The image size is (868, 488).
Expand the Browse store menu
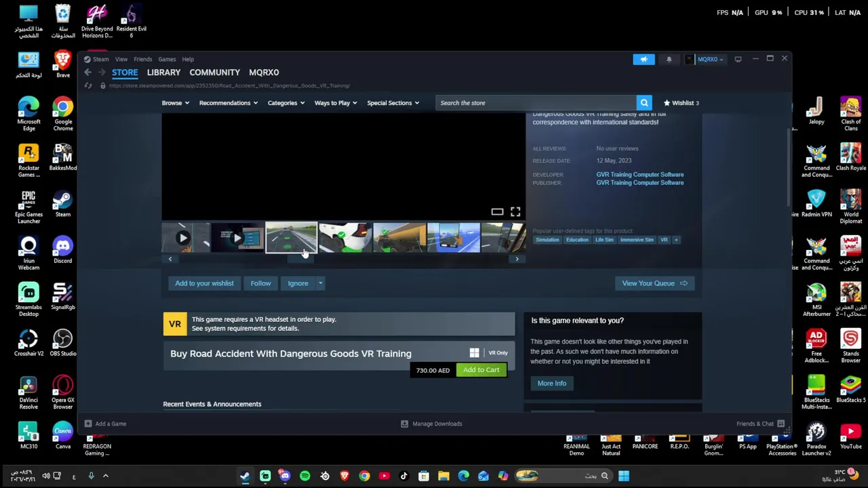click(x=176, y=103)
